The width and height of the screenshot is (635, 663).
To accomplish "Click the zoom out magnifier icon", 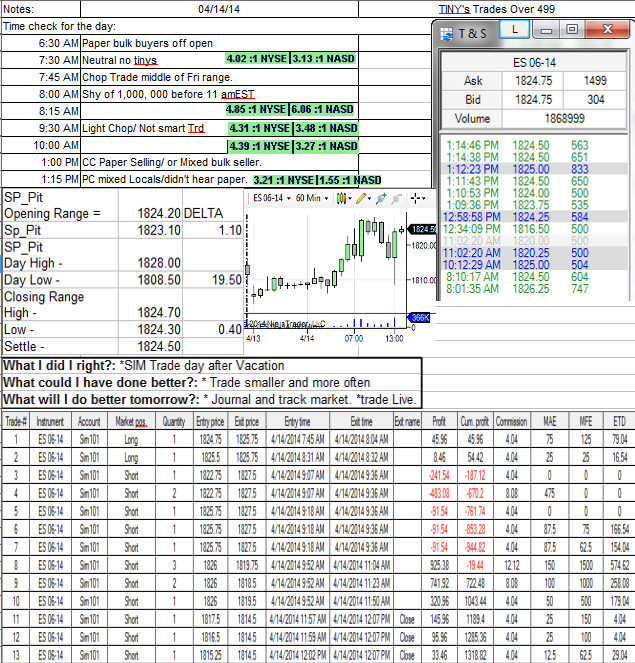I will [396, 198].
